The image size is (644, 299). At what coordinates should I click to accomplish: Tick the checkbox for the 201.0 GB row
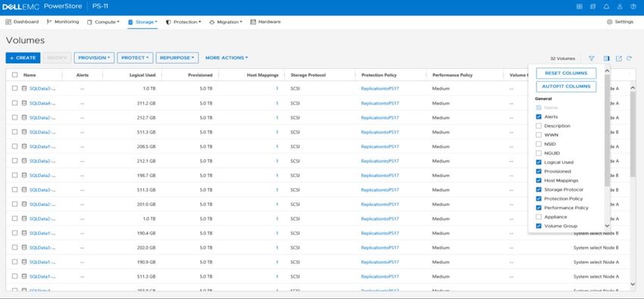pyautogui.click(x=15, y=204)
